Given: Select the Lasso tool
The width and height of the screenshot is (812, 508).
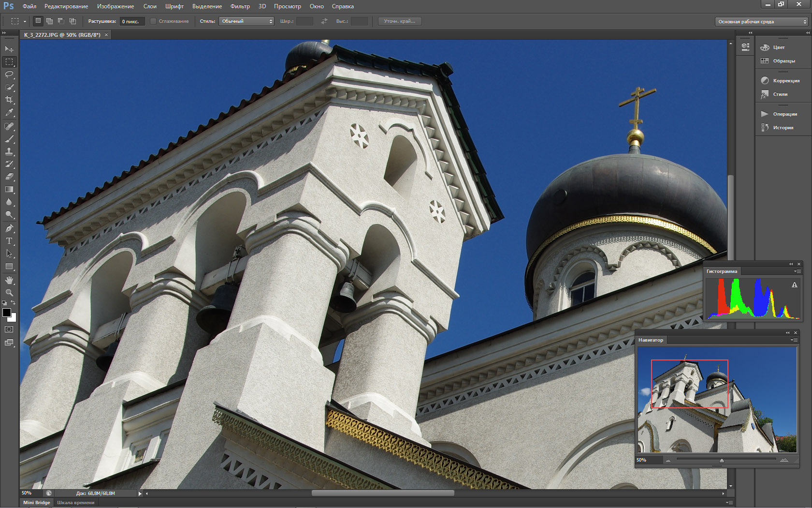Looking at the screenshot, I should coord(9,75).
